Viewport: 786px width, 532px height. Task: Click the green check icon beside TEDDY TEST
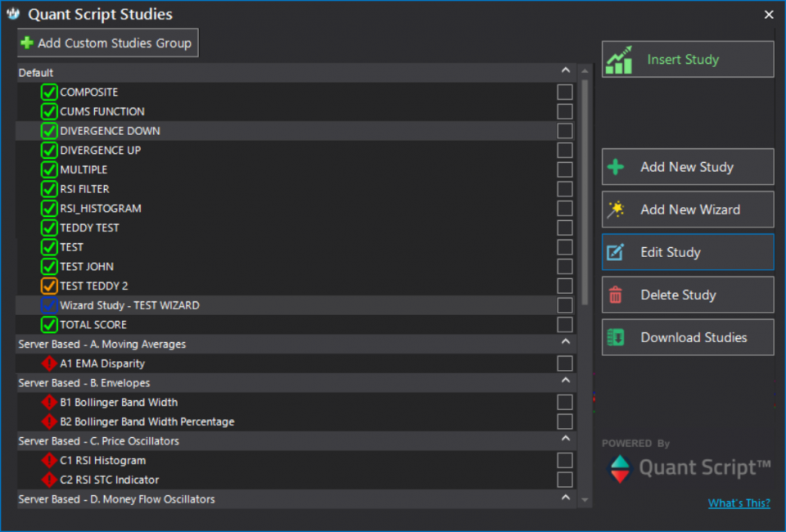[x=48, y=228]
